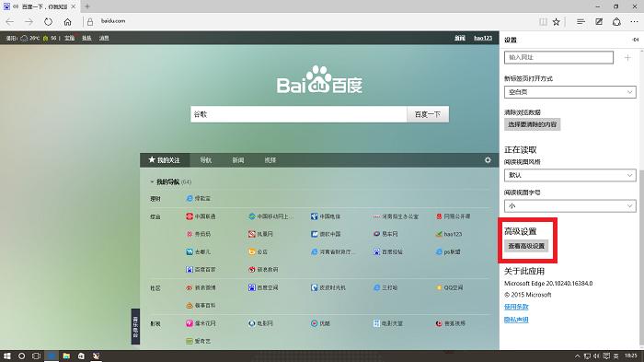
Task: Open the Edge more actions ellipsis
Action: [x=634, y=22]
